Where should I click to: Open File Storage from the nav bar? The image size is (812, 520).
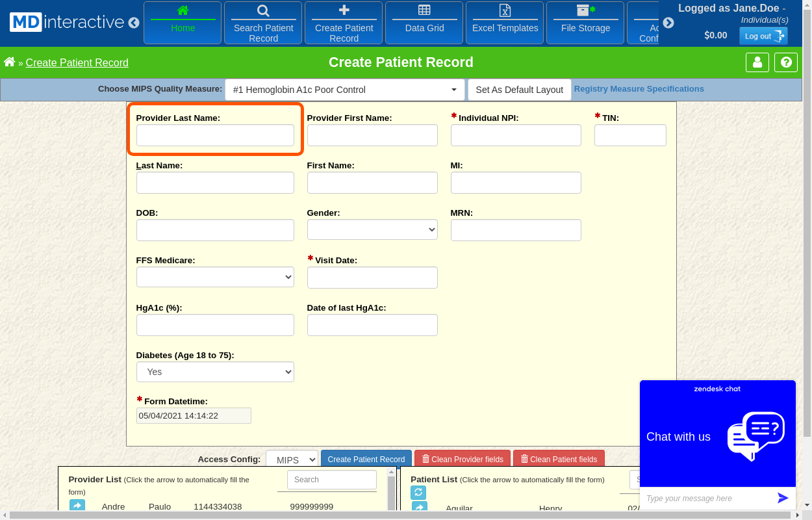(585, 23)
